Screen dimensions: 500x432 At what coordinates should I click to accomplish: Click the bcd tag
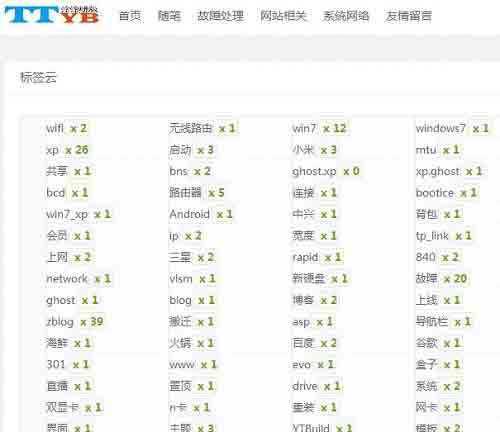pos(55,193)
